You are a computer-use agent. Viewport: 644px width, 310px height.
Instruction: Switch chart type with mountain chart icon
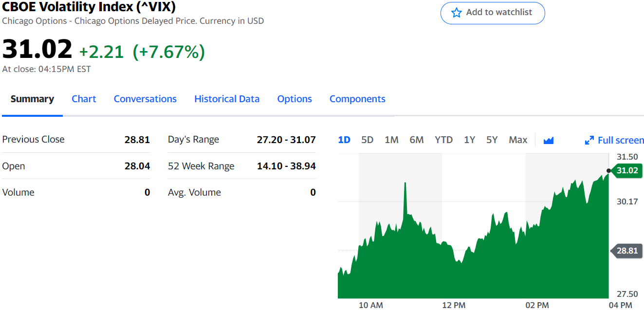click(549, 140)
